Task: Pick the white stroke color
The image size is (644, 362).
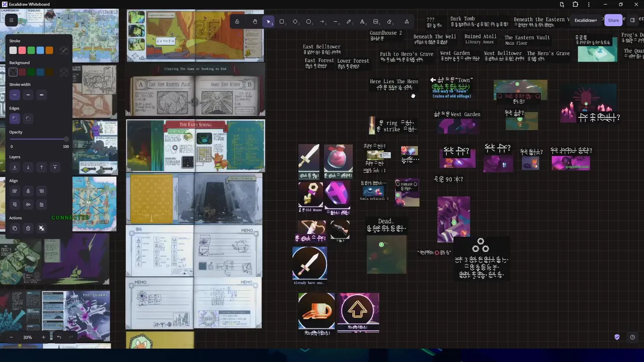Action: 13,50
